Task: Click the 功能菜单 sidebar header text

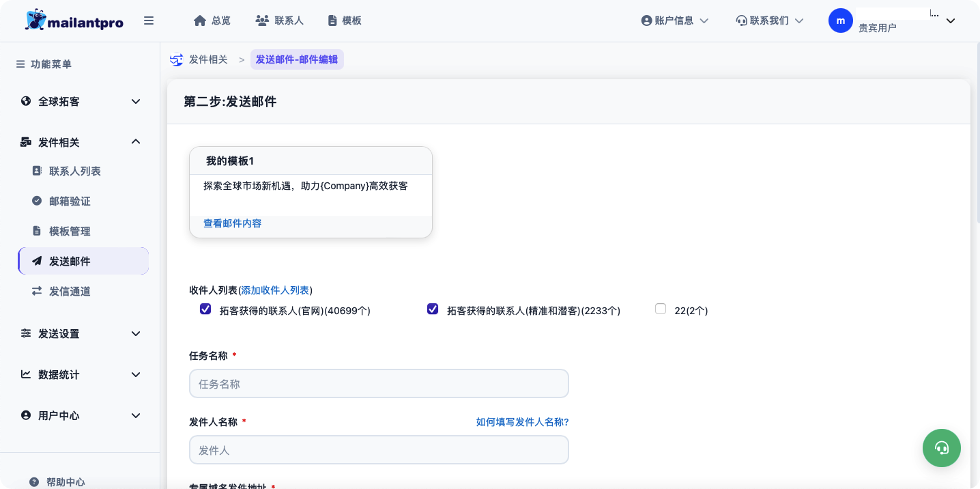Action: [x=51, y=64]
